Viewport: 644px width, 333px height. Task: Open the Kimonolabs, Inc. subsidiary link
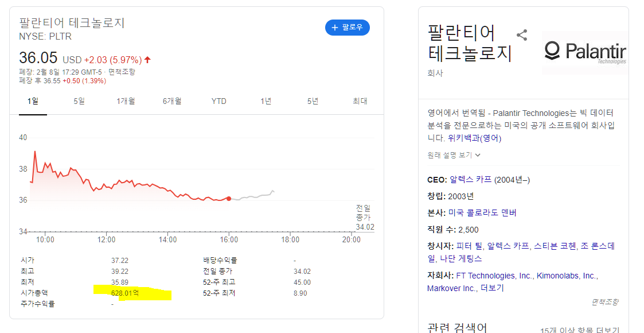(567, 276)
